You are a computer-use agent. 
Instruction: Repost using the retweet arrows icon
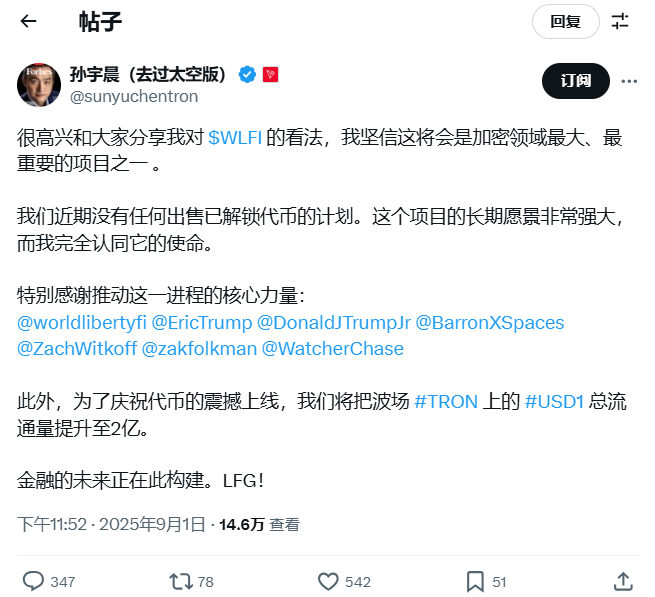(180, 581)
